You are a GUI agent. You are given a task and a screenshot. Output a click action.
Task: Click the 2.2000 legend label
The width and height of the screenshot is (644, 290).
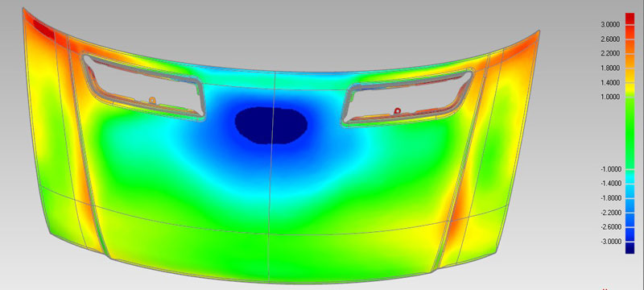point(610,53)
